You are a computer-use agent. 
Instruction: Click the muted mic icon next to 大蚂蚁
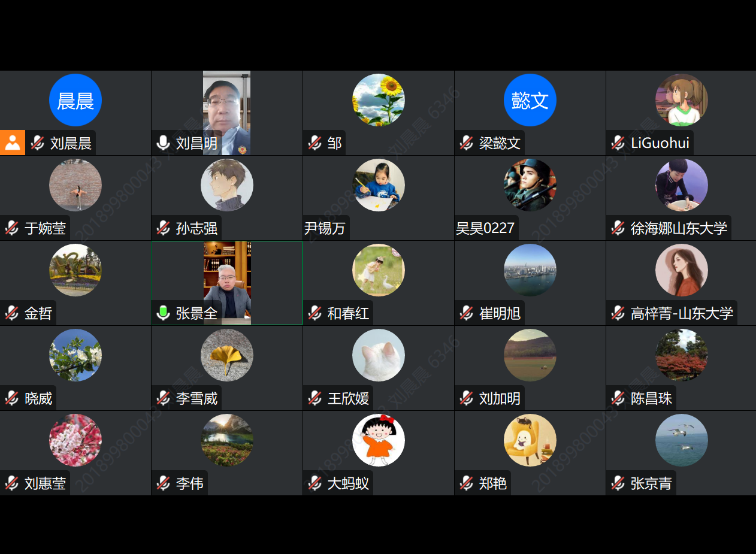pos(315,483)
